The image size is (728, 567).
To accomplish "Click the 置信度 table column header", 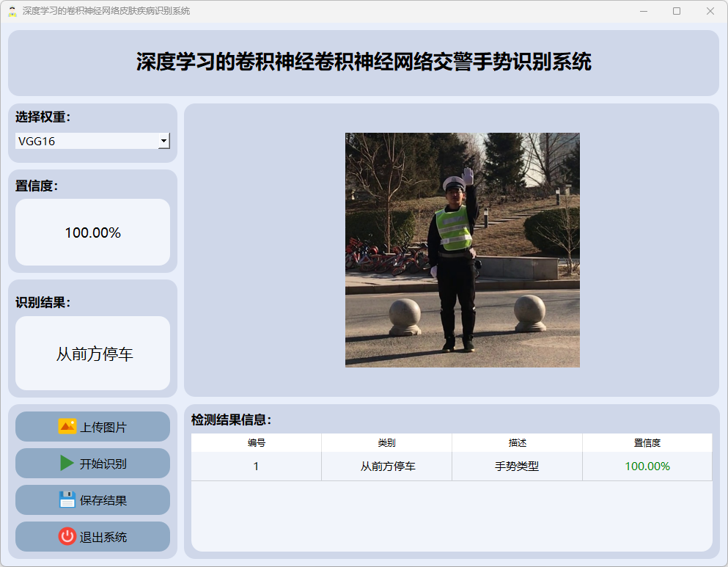I will tap(647, 442).
